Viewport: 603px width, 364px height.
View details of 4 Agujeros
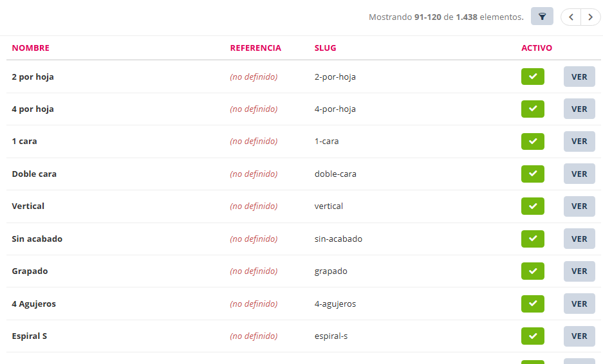pos(579,304)
